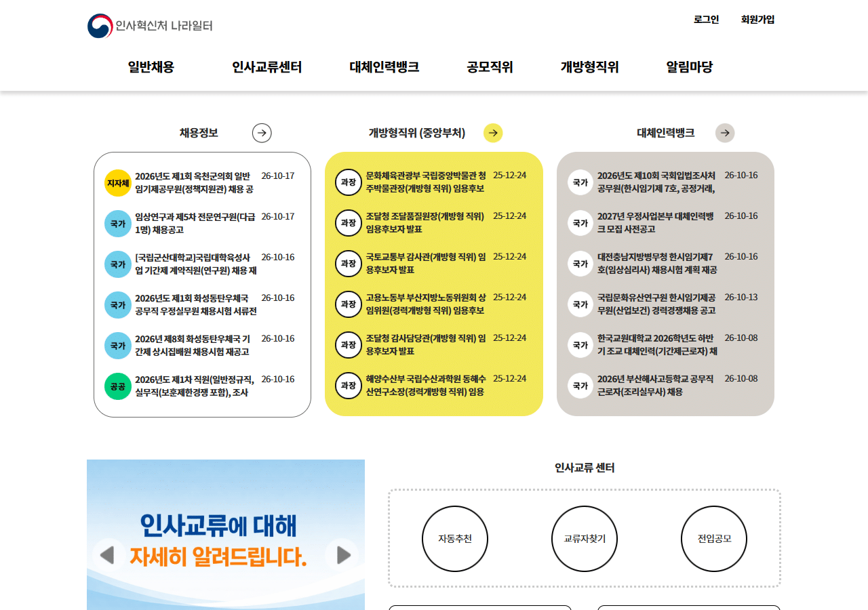This screenshot has width=868, height=610.
Task: Open 해양수산부 동해수산연구소장 posting
Action: [x=426, y=385]
